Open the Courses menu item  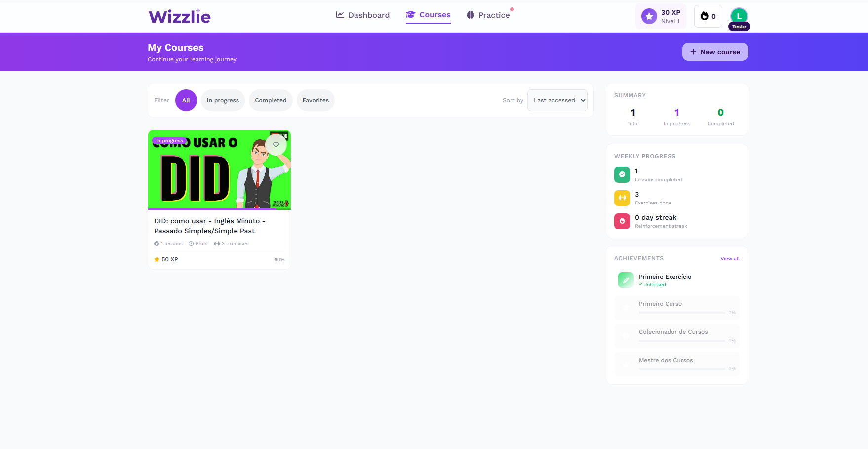pos(428,15)
